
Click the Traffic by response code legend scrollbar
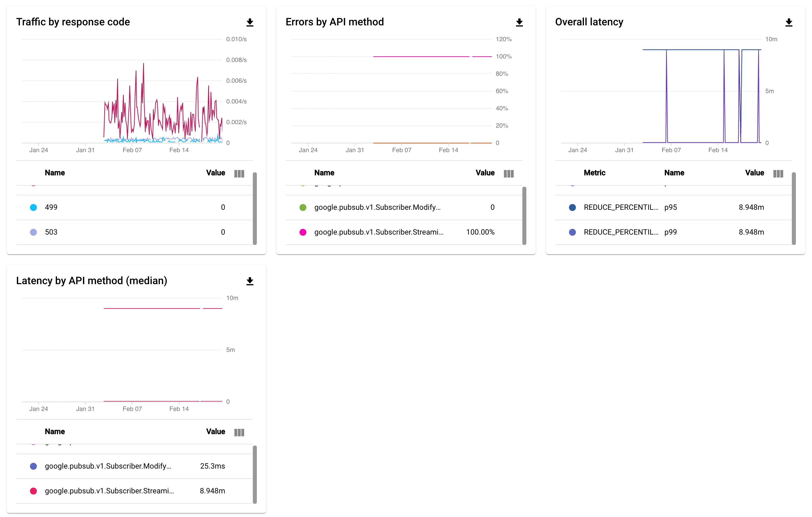[x=255, y=209]
